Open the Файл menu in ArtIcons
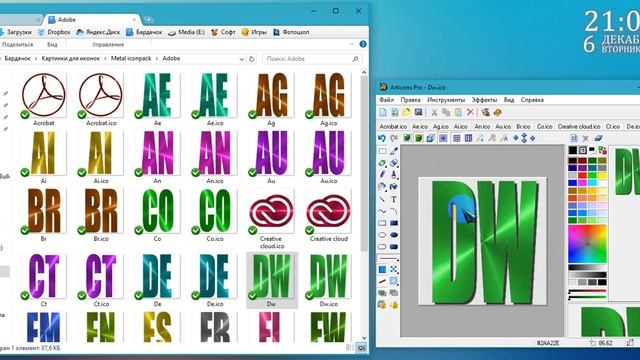This screenshot has height=360, width=640. pos(386,100)
